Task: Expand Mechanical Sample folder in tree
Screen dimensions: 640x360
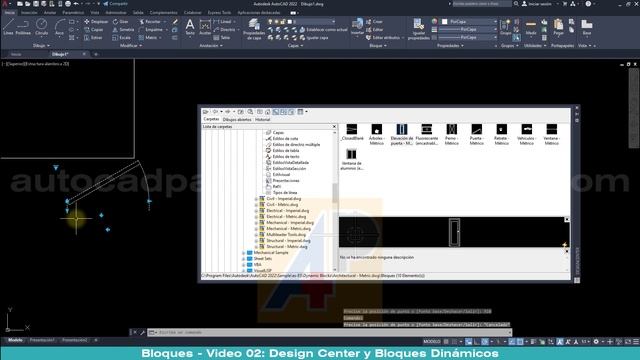Action: (x=244, y=253)
